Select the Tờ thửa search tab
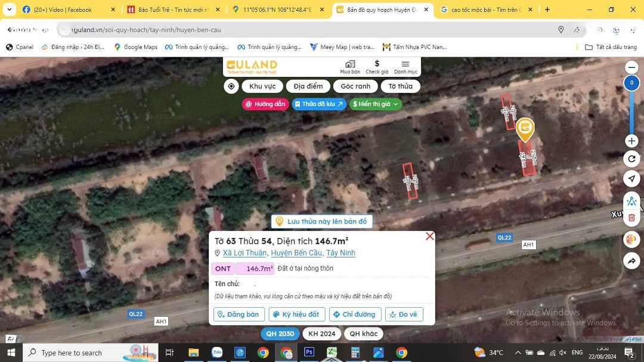Screen dimensions: 644x362 (400, 86)
